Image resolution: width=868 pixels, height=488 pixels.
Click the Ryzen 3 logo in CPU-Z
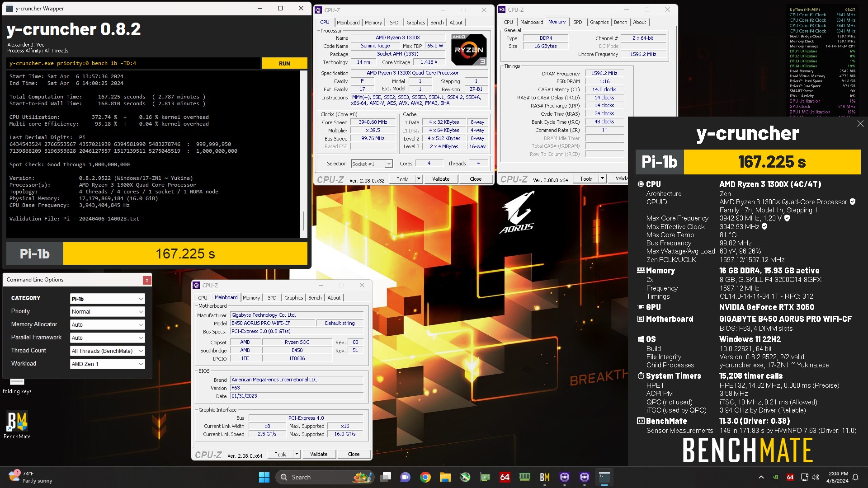point(469,50)
